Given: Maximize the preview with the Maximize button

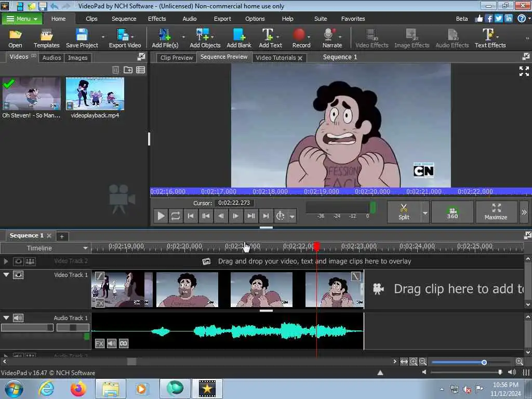Looking at the screenshot, I should click(496, 212).
